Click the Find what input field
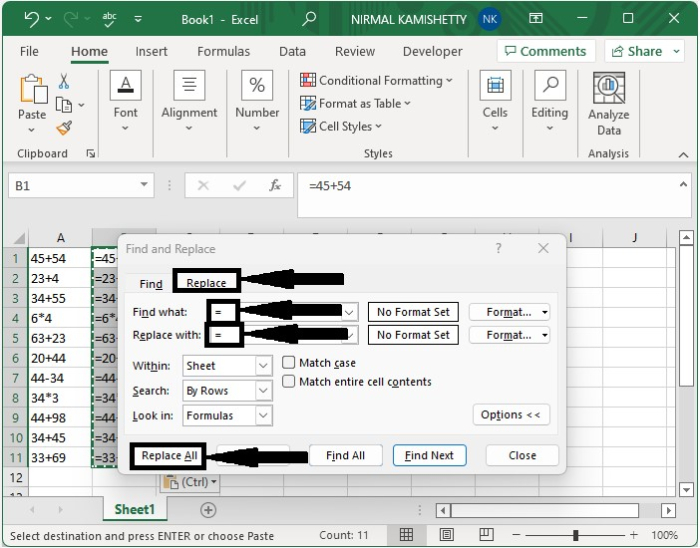Viewport: 700px width, 548px height. point(283,312)
